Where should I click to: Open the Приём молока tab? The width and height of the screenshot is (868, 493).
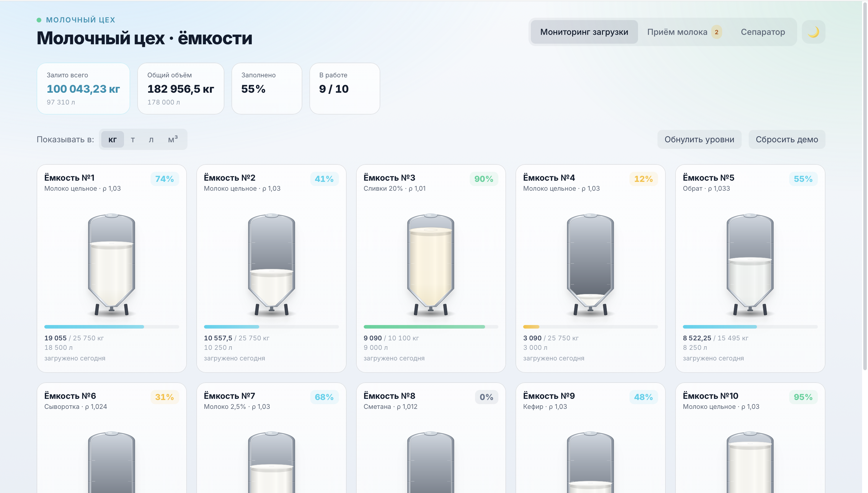point(684,32)
